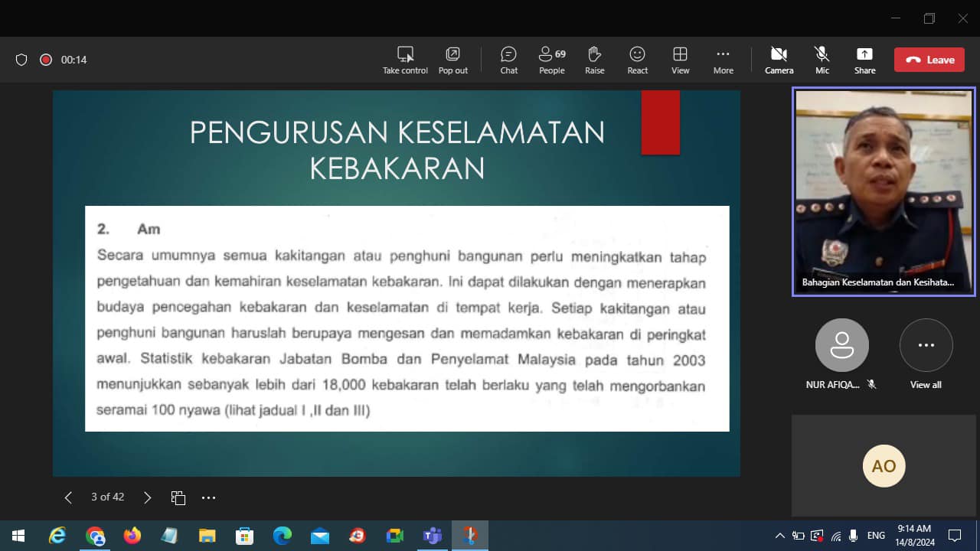Pop out the shared content
Viewport: 980px width, 551px height.
(x=452, y=60)
